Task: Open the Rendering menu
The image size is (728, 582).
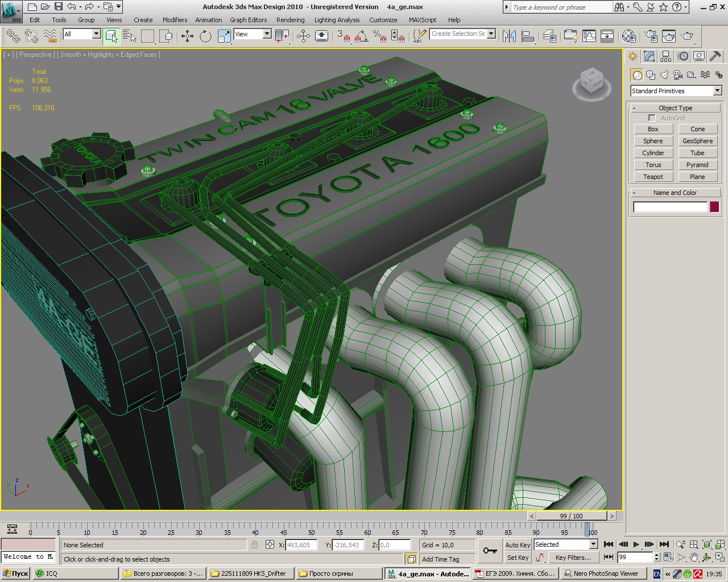Action: pos(291,20)
